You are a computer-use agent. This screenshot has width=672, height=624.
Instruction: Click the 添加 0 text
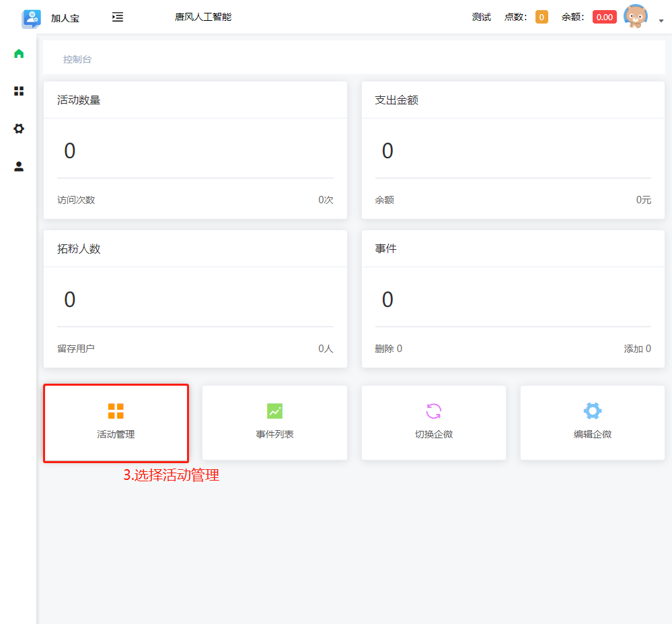click(637, 349)
